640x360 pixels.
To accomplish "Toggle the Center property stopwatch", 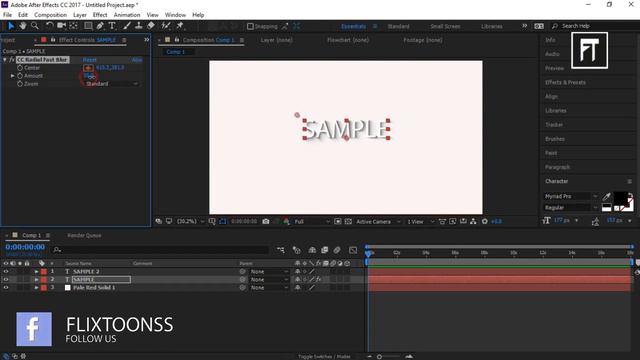I will [x=20, y=68].
